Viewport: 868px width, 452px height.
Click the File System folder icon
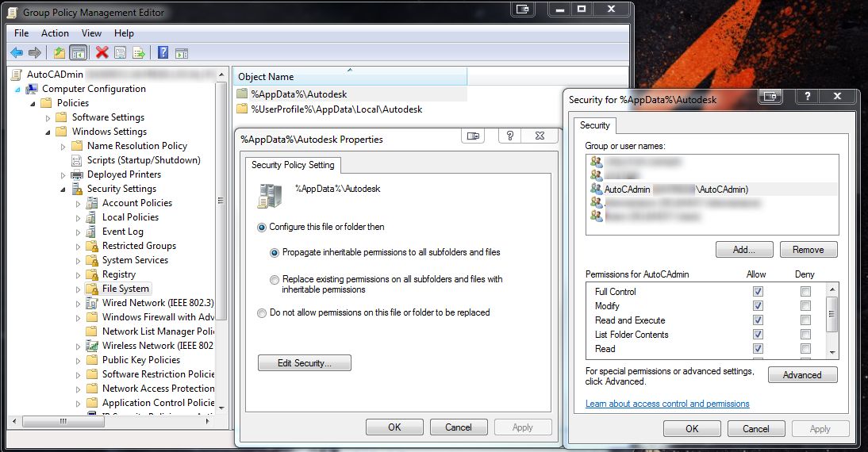click(x=92, y=289)
